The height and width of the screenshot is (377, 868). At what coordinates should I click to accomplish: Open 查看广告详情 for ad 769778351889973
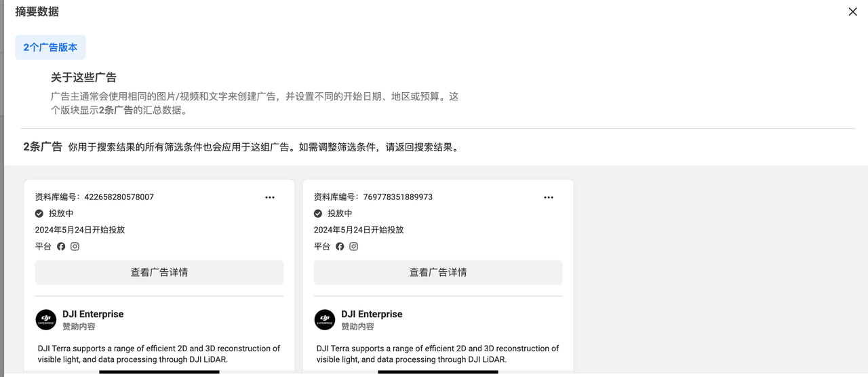(x=438, y=273)
